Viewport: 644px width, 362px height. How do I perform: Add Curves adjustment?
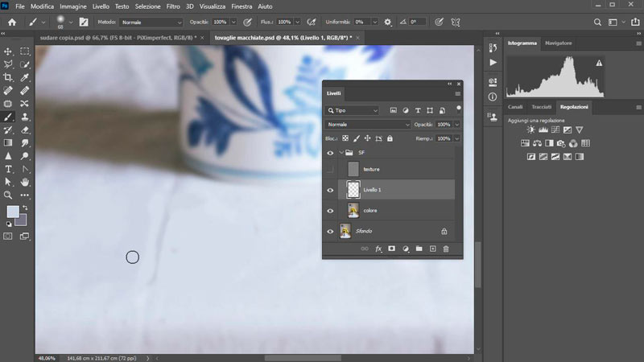(555, 130)
